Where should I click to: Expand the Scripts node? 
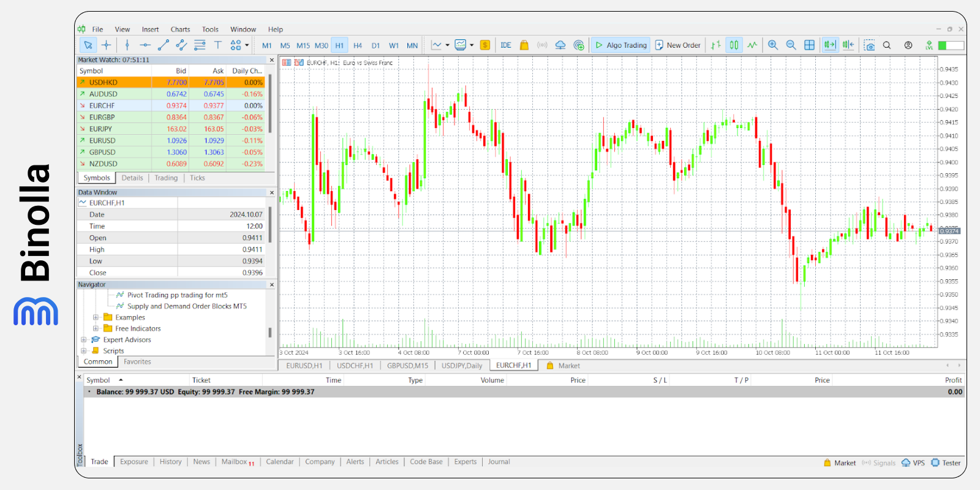click(84, 351)
